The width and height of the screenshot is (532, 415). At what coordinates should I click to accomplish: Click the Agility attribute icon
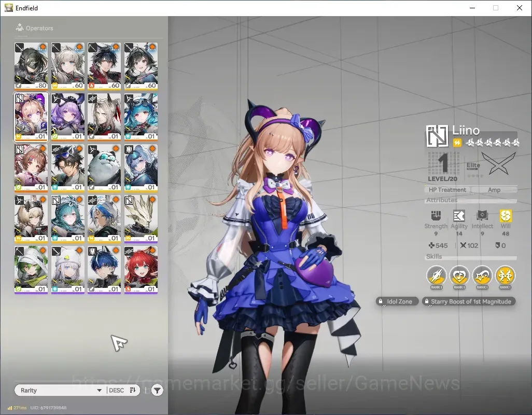tap(459, 215)
